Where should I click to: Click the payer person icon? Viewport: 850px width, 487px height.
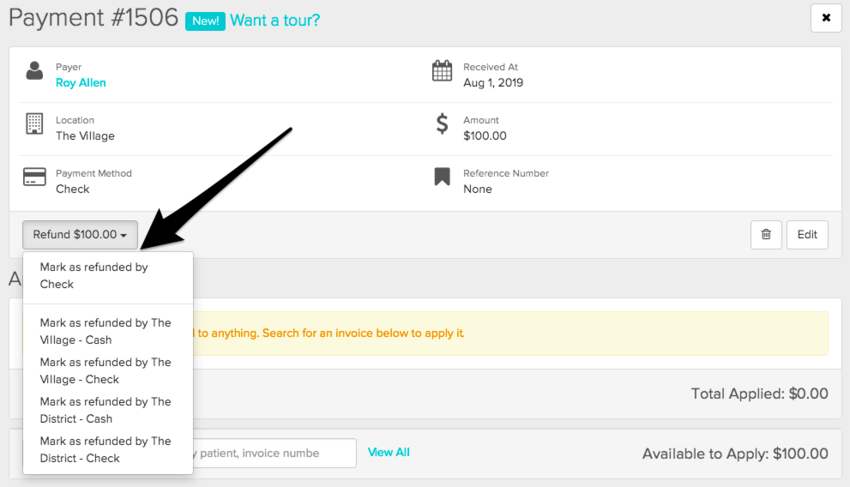35,71
